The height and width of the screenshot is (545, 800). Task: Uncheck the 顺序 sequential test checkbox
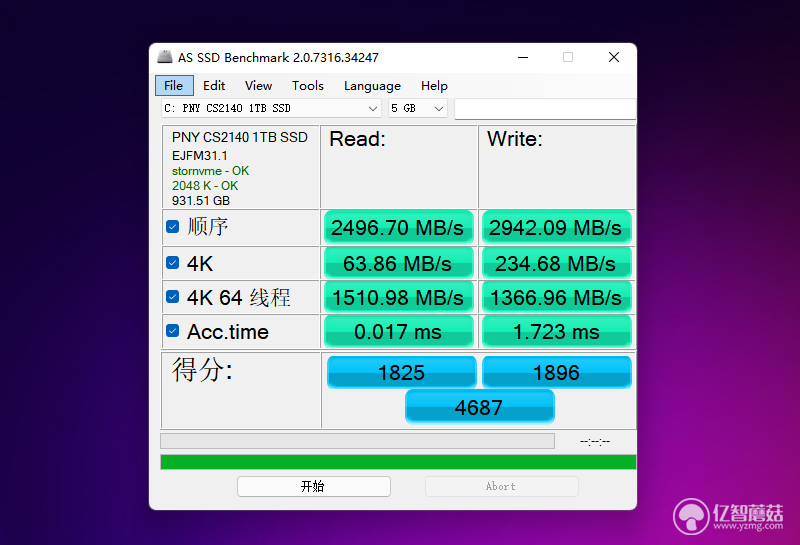point(172,227)
